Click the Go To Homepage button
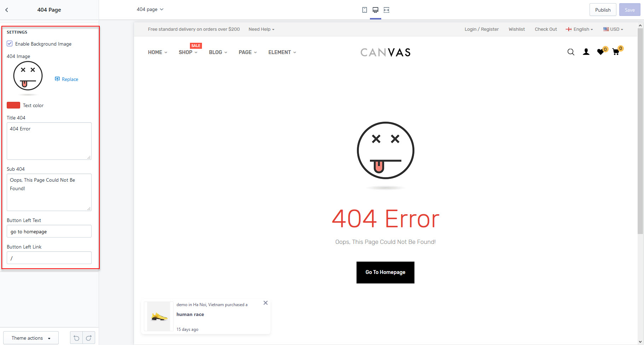This screenshot has height=345, width=644. [385, 273]
